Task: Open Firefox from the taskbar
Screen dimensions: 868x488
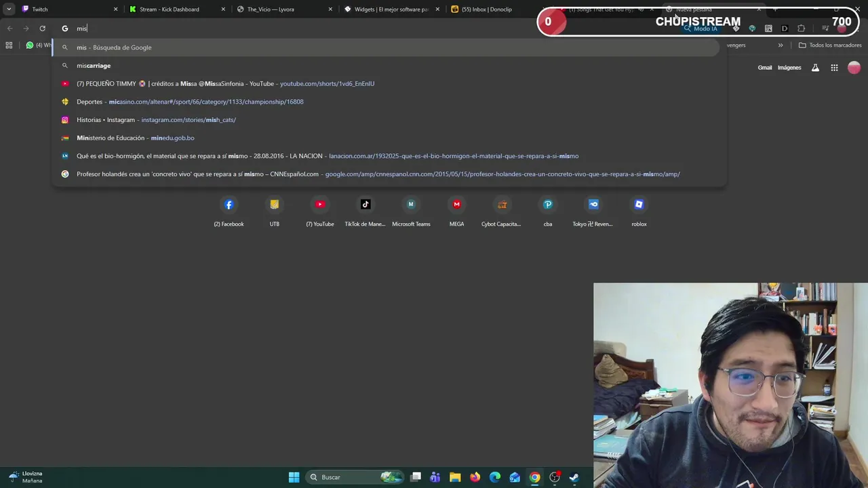Action: point(475,477)
